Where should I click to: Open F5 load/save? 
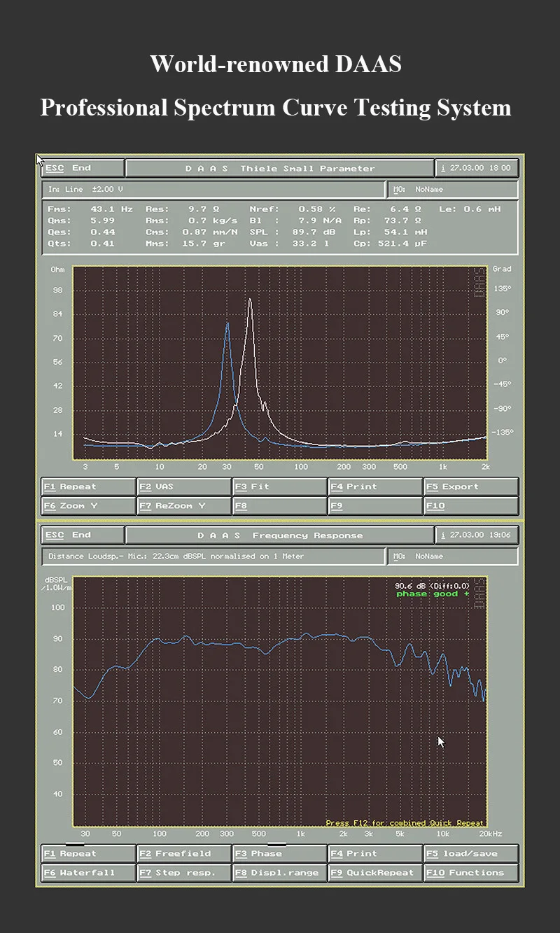point(471,854)
